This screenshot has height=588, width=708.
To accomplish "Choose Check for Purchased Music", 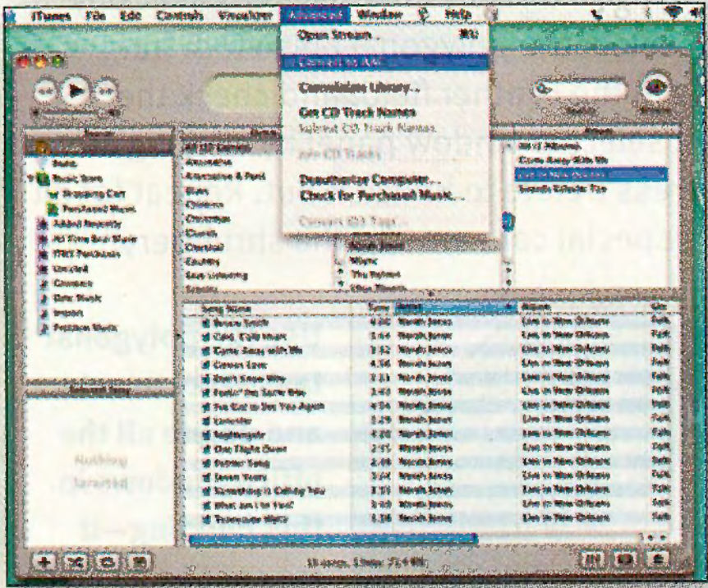I will (x=384, y=195).
